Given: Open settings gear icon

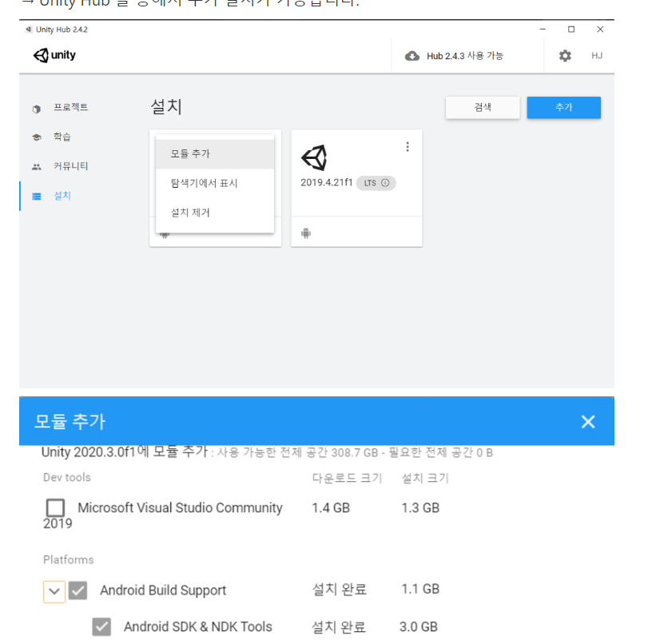Looking at the screenshot, I should coord(565,56).
